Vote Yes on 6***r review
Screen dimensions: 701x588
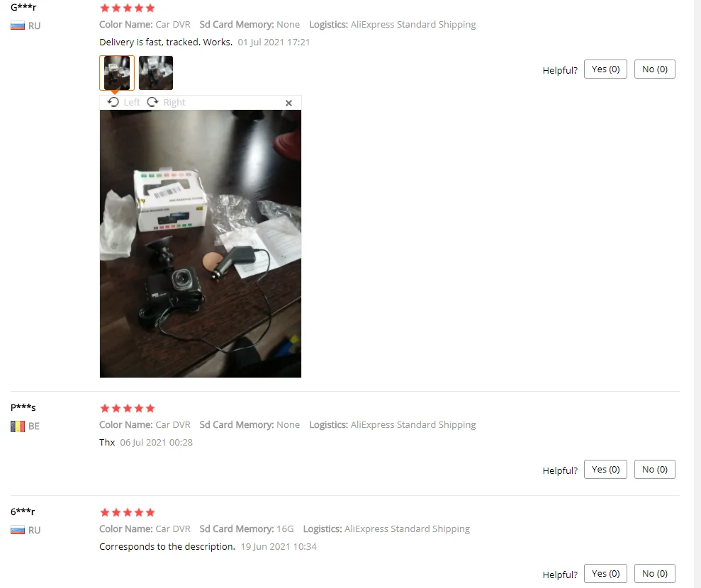[x=605, y=574]
